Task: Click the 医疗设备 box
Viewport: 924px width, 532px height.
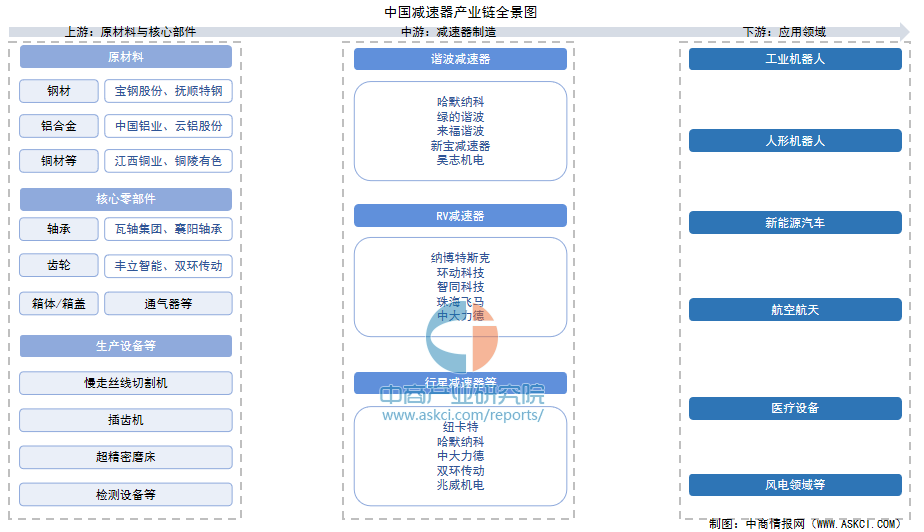Action: click(x=795, y=408)
